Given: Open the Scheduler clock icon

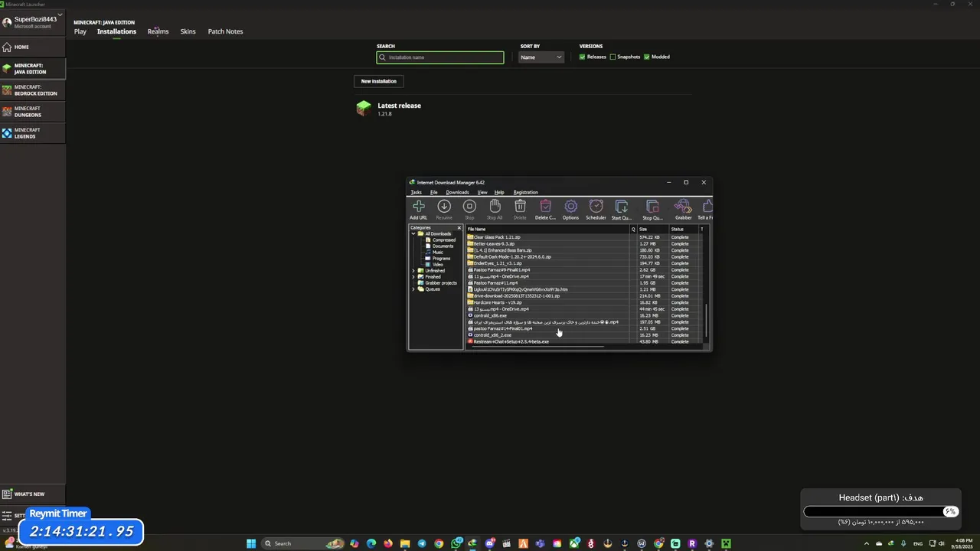Looking at the screenshot, I should click(596, 210).
